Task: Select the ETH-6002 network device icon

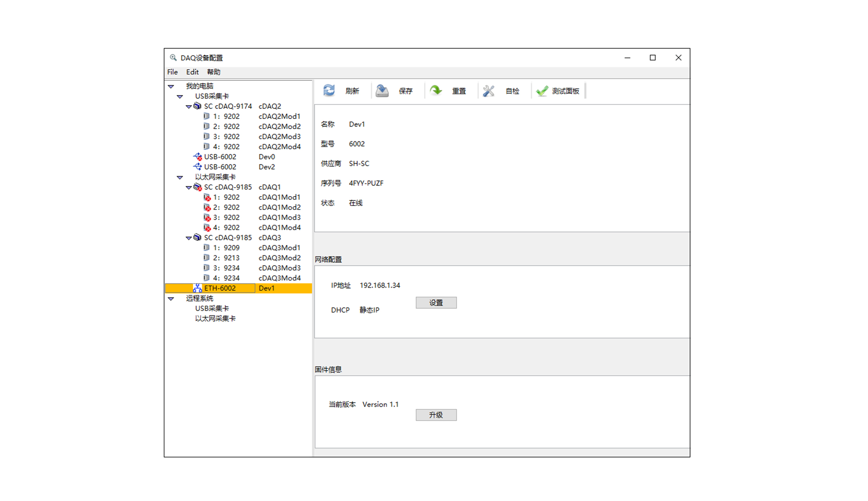Action: (x=197, y=288)
